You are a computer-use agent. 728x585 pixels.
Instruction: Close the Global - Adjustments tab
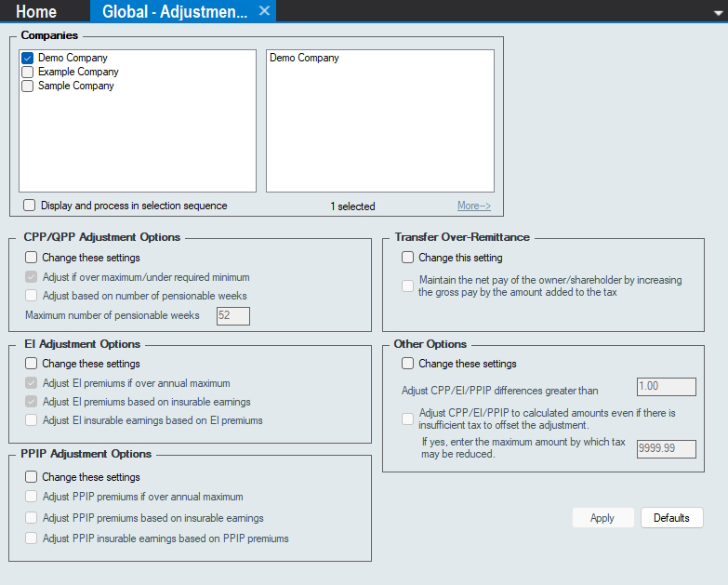coord(264,11)
